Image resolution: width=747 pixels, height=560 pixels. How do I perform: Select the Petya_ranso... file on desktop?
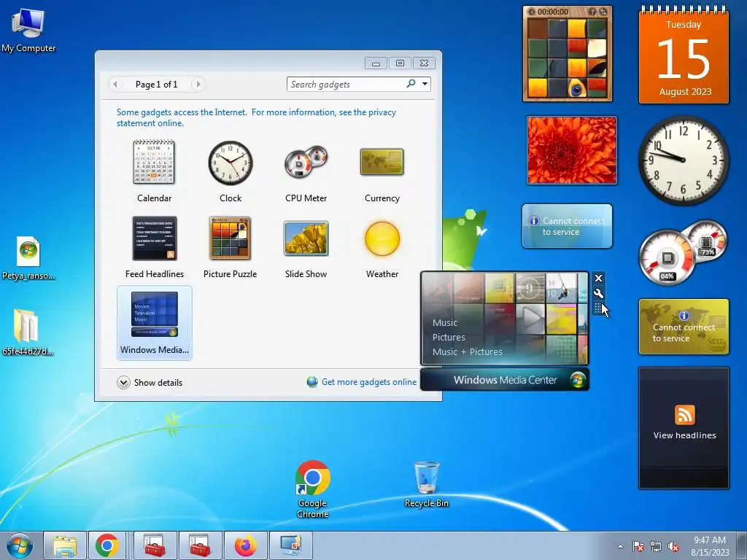tap(28, 258)
